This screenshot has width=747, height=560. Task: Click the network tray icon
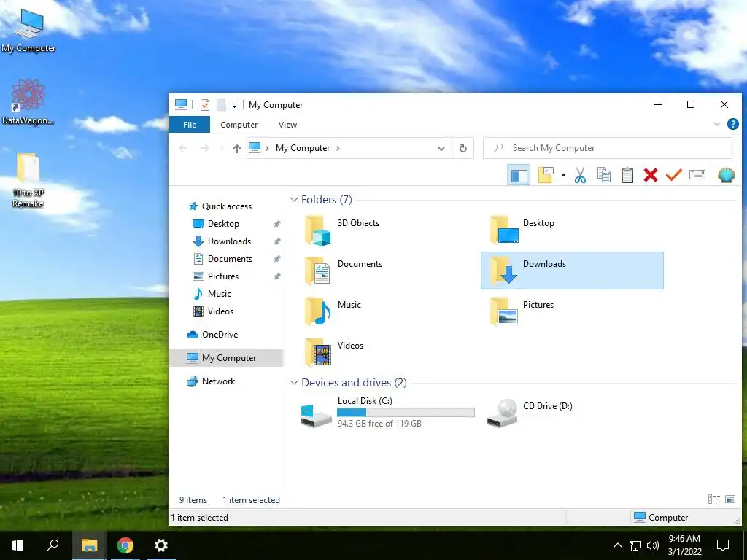pos(635,545)
